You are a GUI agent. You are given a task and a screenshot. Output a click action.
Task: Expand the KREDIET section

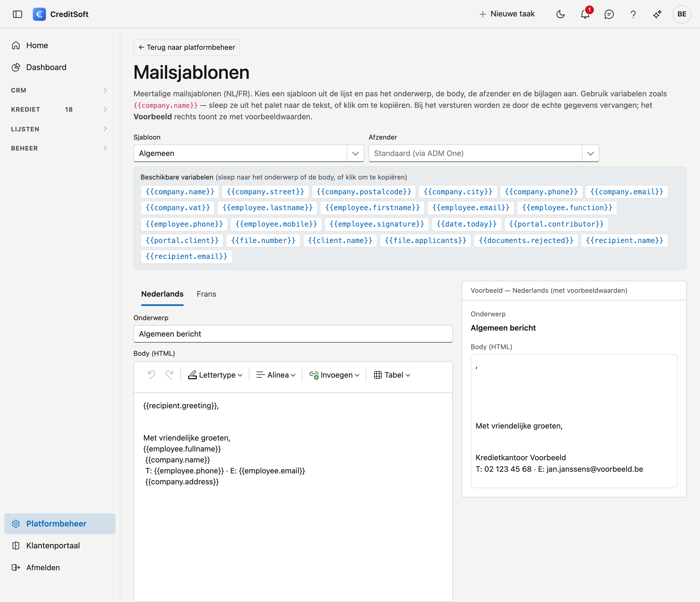click(60, 109)
